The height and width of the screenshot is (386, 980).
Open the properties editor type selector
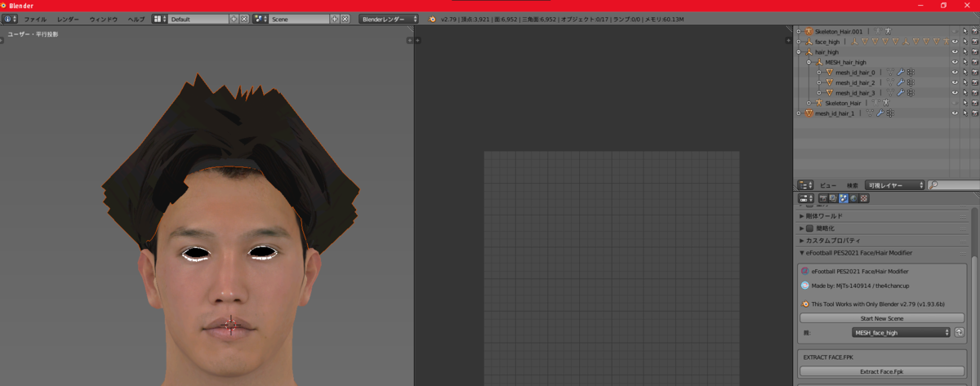point(805,198)
